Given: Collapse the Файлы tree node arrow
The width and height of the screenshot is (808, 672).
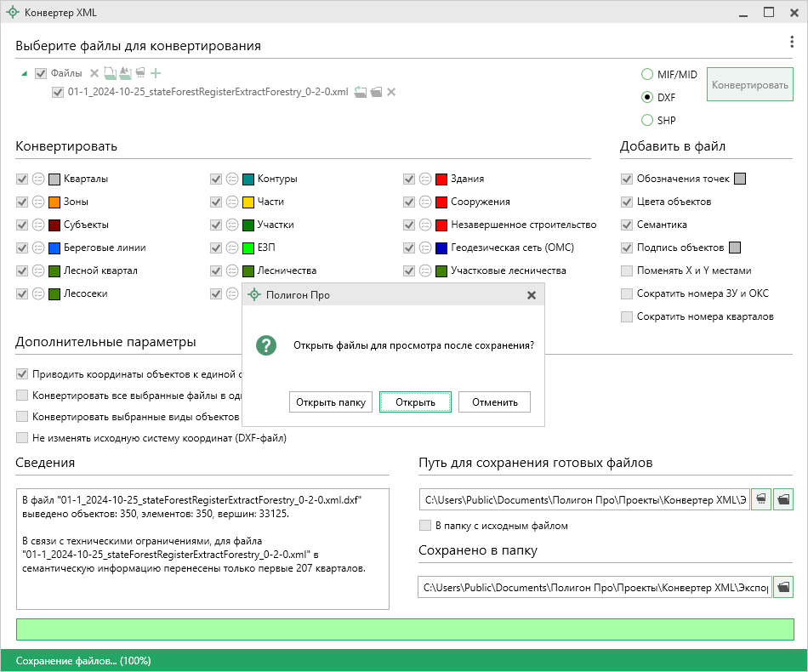Looking at the screenshot, I should tap(24, 73).
